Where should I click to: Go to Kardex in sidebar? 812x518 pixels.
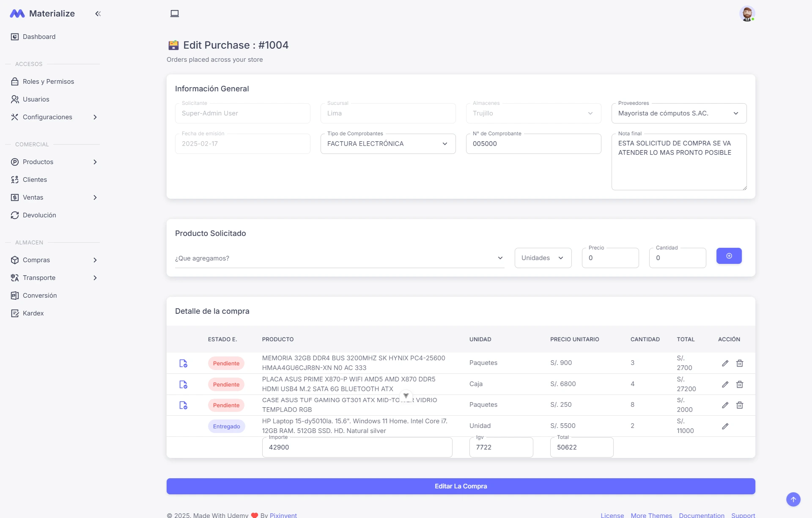33,313
